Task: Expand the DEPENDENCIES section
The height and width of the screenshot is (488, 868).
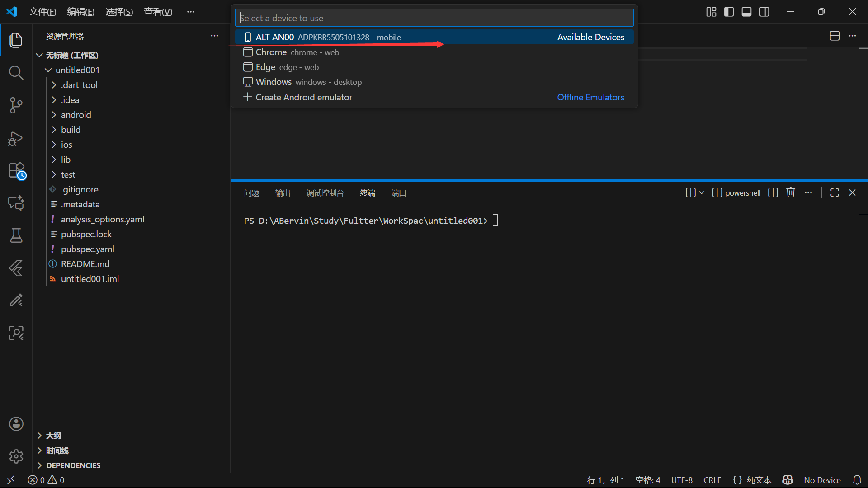Action: [x=73, y=465]
